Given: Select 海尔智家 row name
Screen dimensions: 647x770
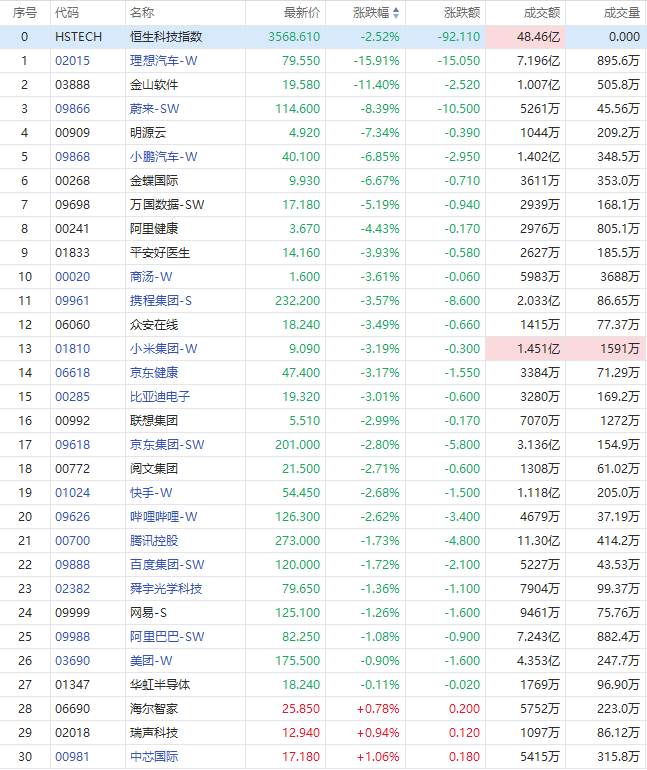Looking at the screenshot, I should [x=154, y=709].
